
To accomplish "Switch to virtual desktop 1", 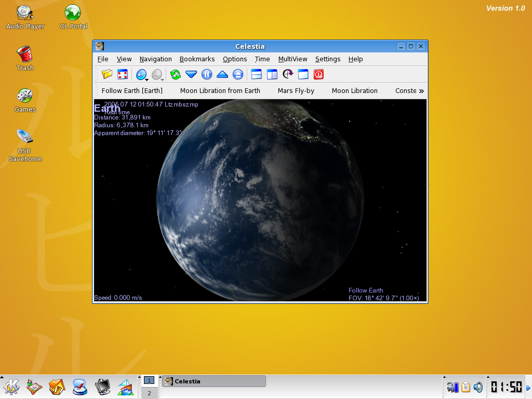I will 149,381.
